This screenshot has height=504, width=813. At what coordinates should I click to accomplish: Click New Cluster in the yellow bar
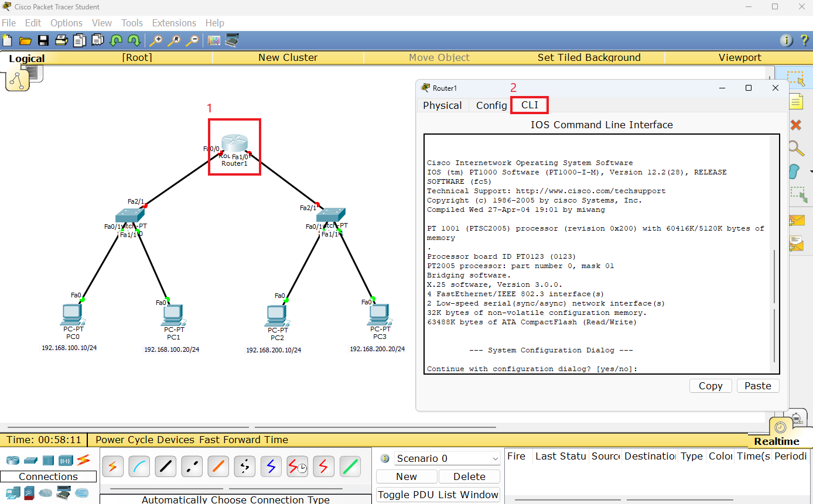point(288,57)
